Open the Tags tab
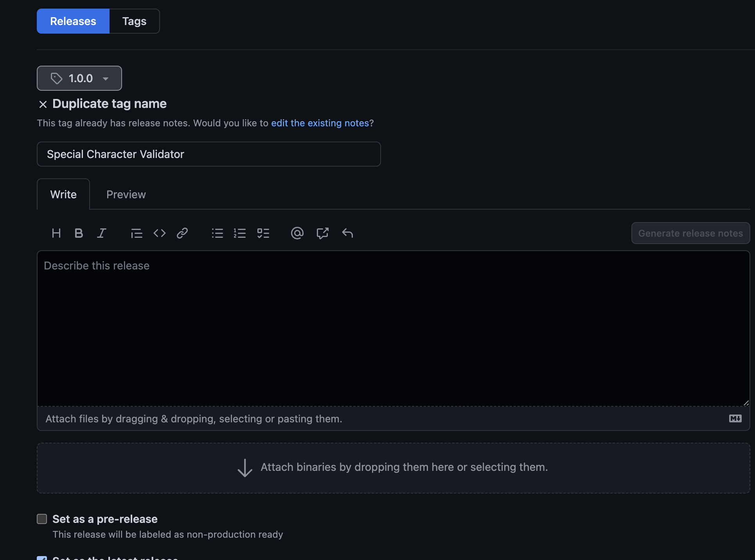 click(x=134, y=21)
